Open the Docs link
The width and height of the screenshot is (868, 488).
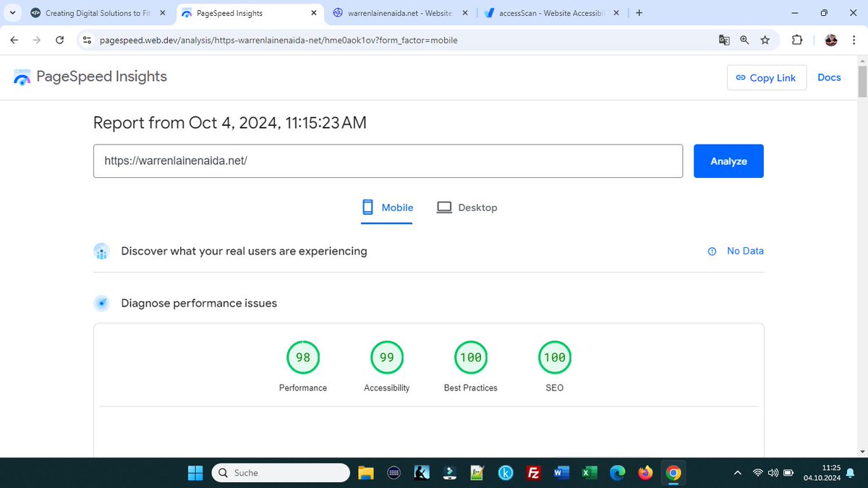829,77
